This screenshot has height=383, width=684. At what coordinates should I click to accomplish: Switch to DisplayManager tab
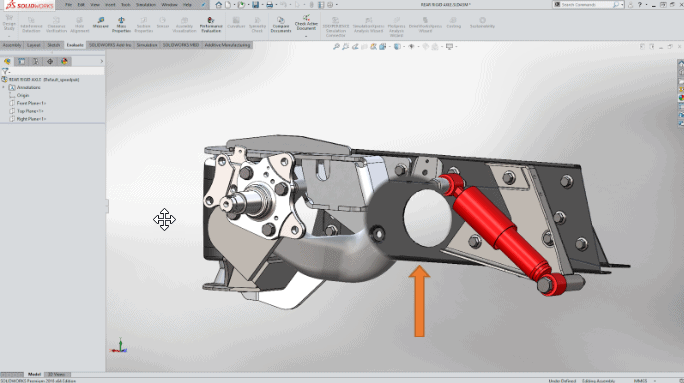65,62
